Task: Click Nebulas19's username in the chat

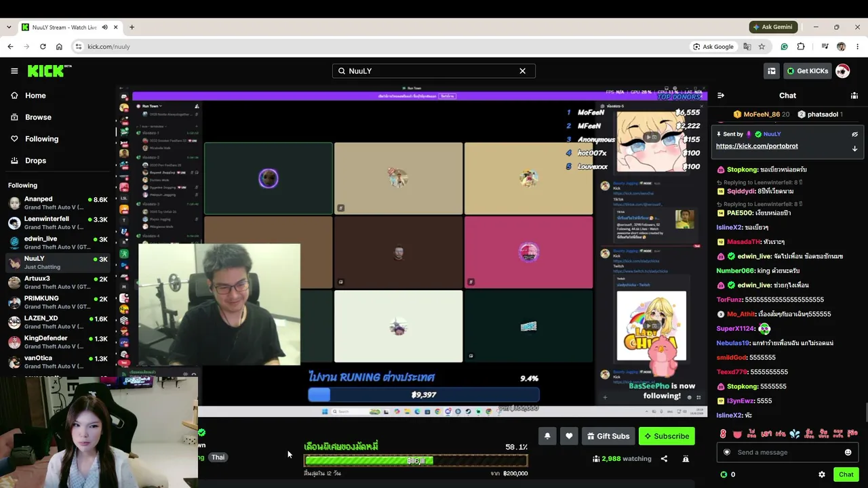Action: pyautogui.click(x=733, y=343)
